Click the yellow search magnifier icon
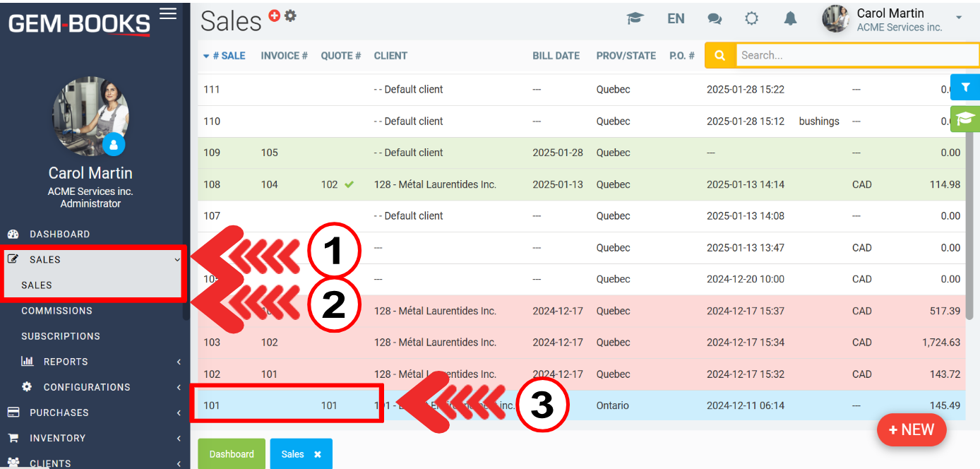 point(719,55)
